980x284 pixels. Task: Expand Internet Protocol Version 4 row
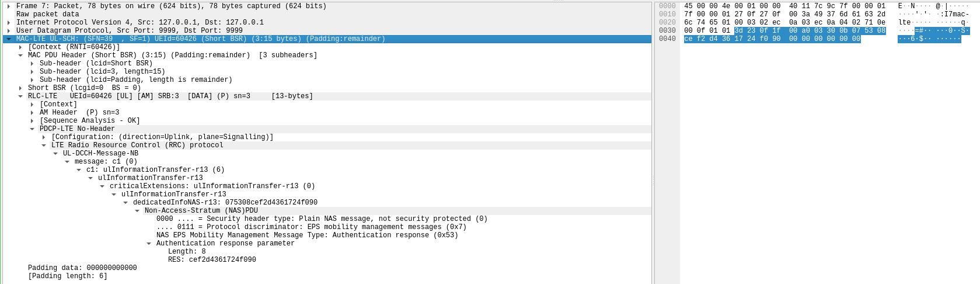[9, 22]
